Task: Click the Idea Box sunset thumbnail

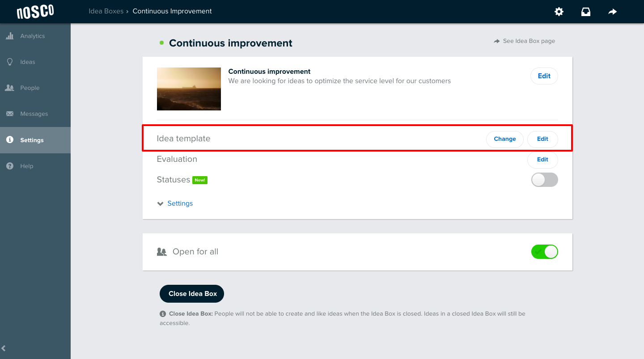Action: (189, 89)
